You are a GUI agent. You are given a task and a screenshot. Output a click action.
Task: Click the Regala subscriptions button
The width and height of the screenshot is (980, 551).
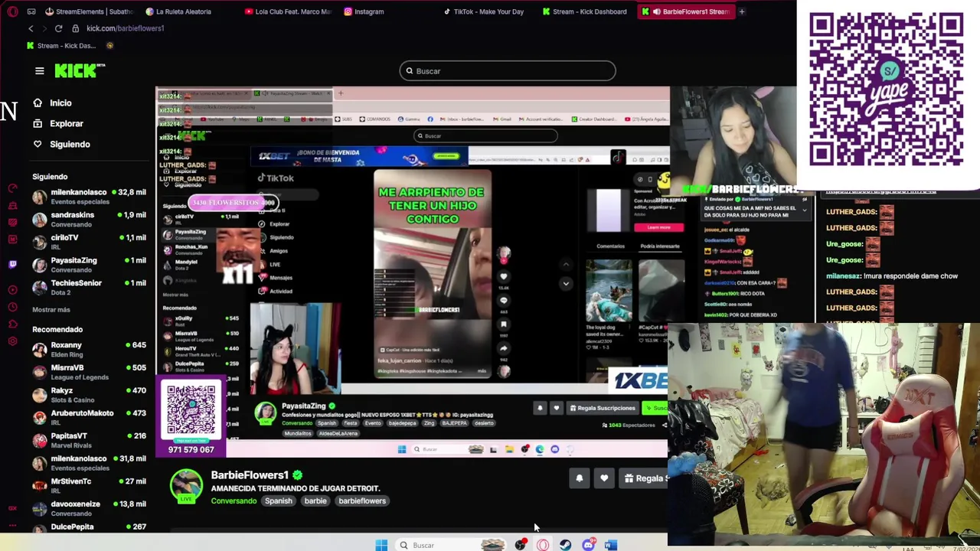tap(643, 478)
